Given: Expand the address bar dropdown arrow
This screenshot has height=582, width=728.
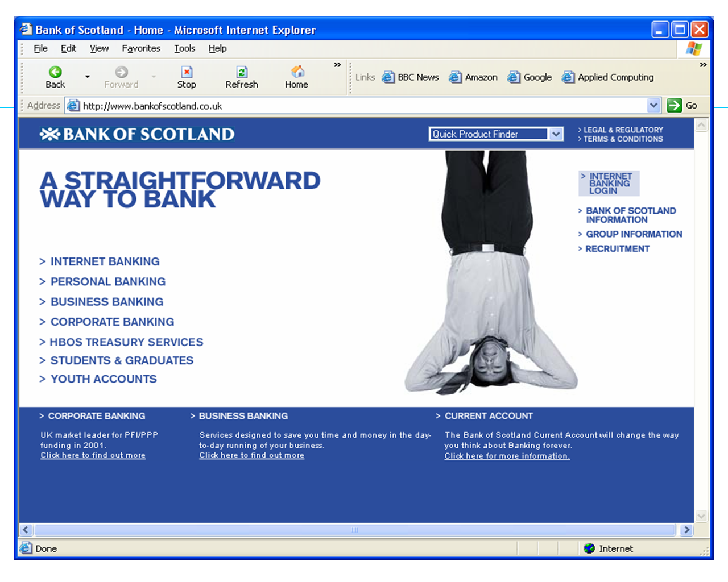Looking at the screenshot, I should [654, 105].
